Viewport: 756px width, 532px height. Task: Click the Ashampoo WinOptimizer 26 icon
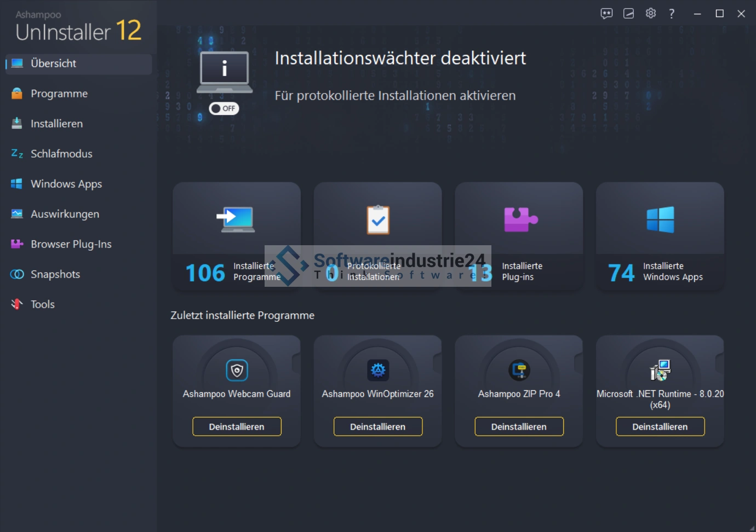378,371
